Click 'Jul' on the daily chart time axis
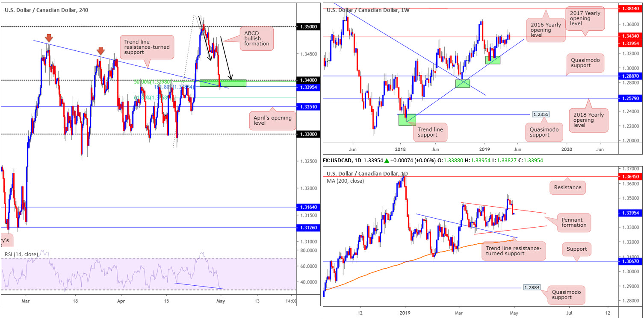 [569, 312]
